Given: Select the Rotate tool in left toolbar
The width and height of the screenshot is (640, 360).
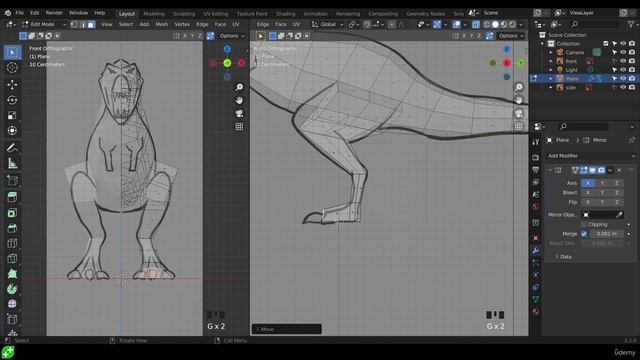Looking at the screenshot, I should 12,100.
